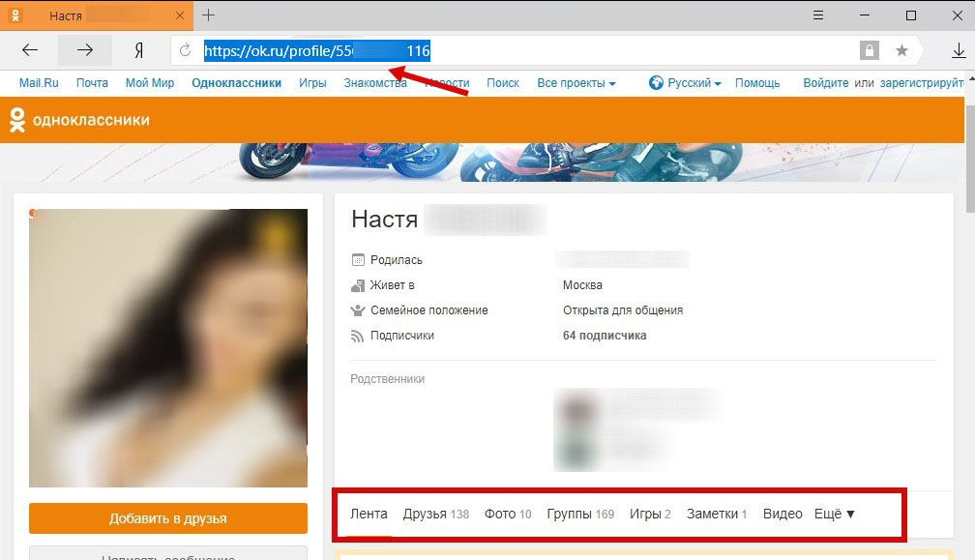This screenshot has width=975, height=560.
Task: Open the Русский language dropdown
Action: coord(686,83)
